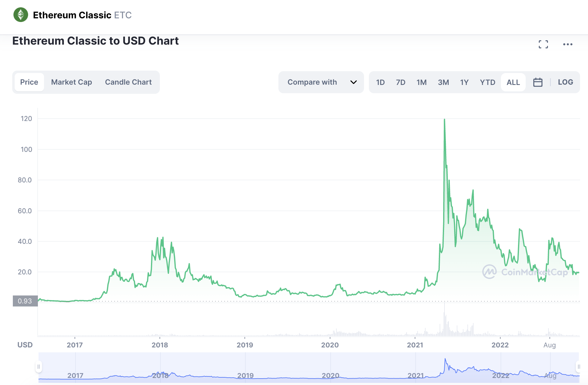Viewport: 588px width, 385px height.
Task: Switch to the Candle Chart tab
Action: click(x=128, y=82)
